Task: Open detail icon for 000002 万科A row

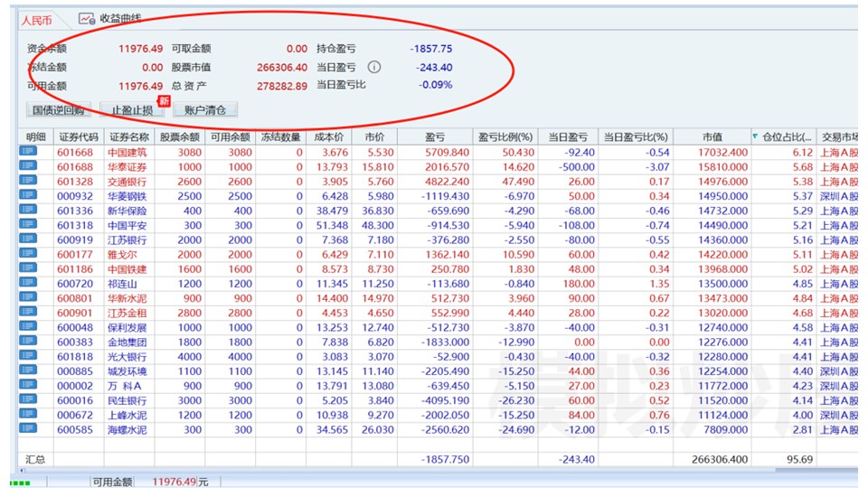Action: tap(28, 385)
